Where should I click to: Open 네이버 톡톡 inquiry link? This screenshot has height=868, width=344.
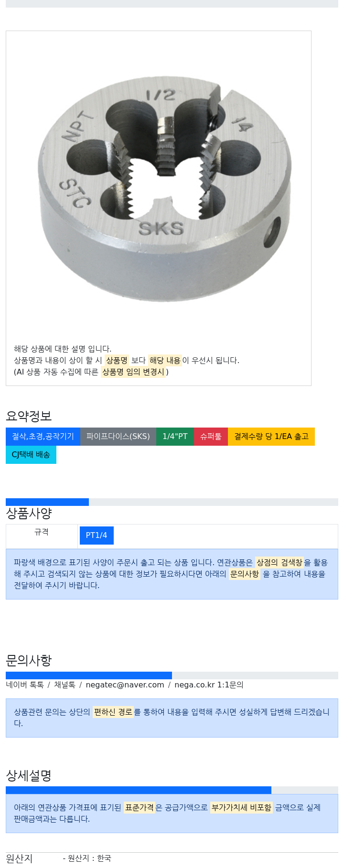click(x=25, y=685)
